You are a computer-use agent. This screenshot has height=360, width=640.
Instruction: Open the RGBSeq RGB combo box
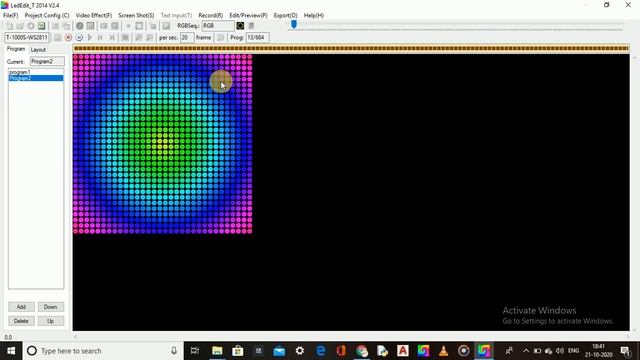[x=218, y=26]
